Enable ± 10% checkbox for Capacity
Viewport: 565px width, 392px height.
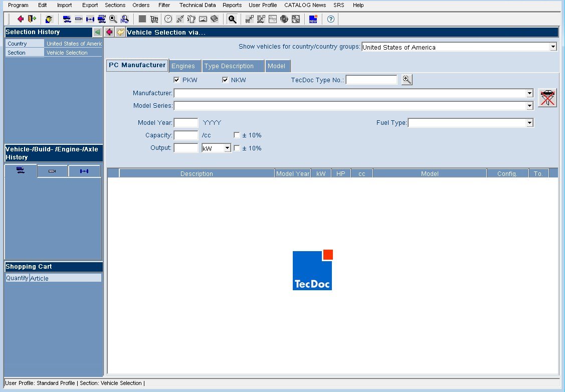(x=237, y=135)
